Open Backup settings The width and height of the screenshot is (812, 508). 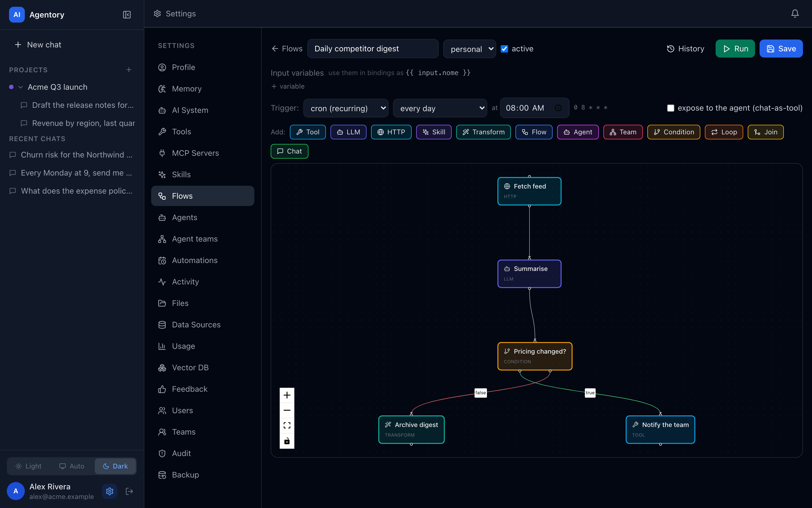(203, 475)
